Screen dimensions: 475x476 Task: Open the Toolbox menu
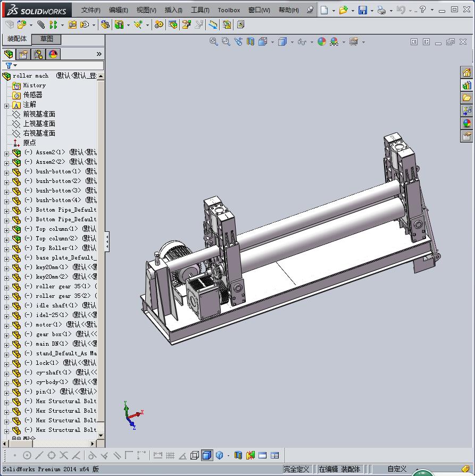229,10
